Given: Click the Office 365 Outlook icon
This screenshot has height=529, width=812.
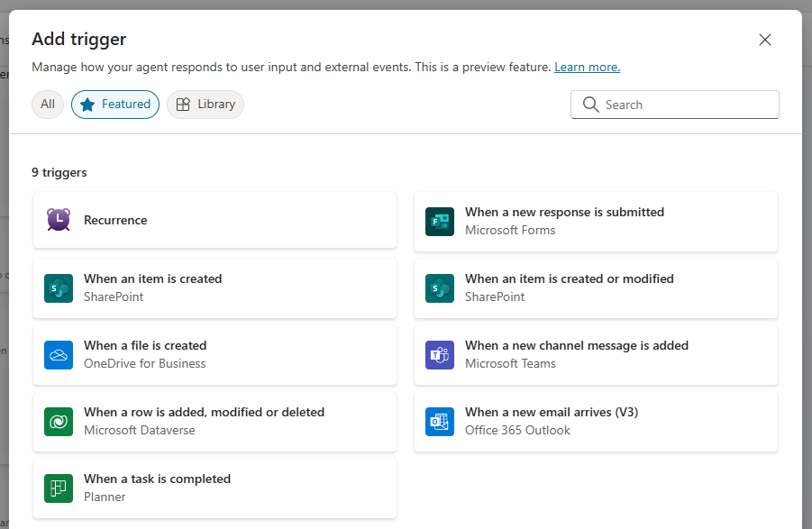Looking at the screenshot, I should pyautogui.click(x=440, y=422).
